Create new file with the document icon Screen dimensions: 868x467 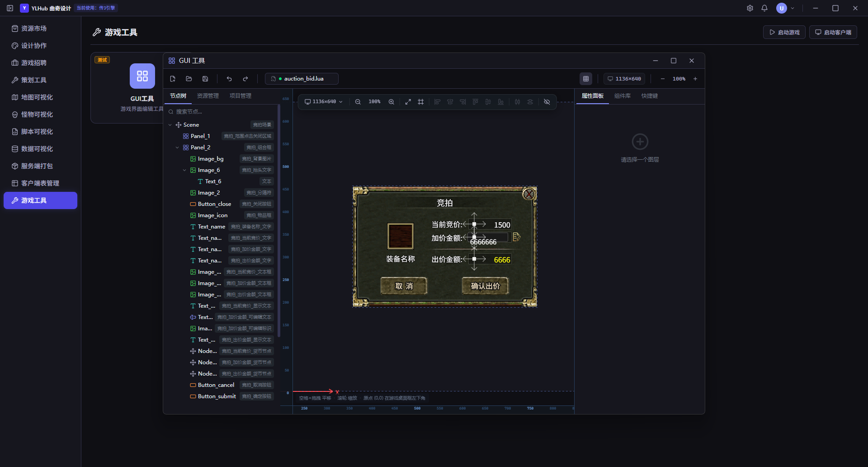tap(173, 79)
